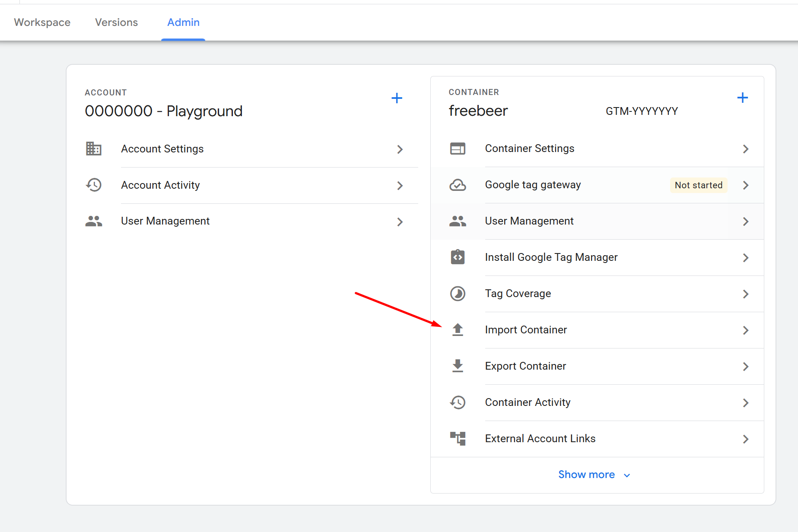This screenshot has height=532, width=798.
Task: Click the GTM-YYYYYYY container ID
Action: (642, 111)
